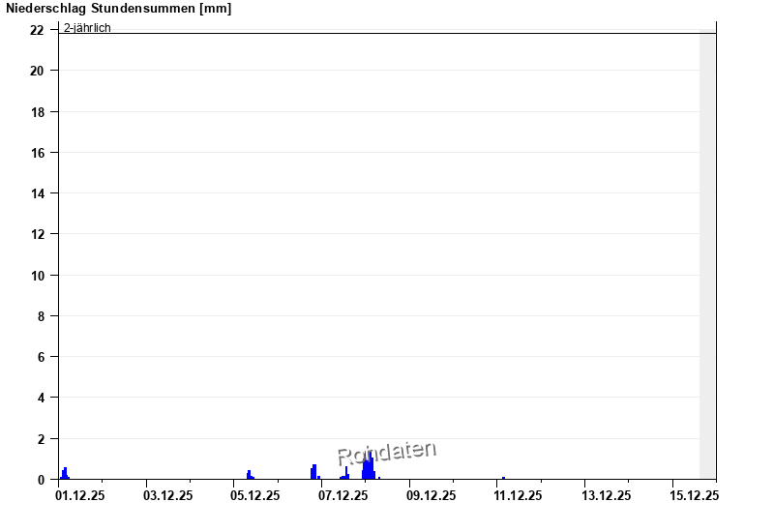Click the y-axis value 6
774x532 pixels.
[x=40, y=357]
